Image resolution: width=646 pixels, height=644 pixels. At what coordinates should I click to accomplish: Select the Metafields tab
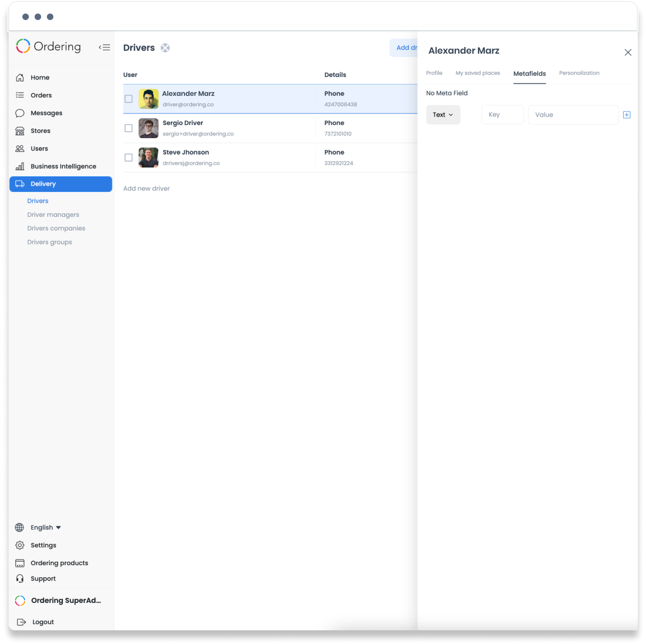point(529,73)
